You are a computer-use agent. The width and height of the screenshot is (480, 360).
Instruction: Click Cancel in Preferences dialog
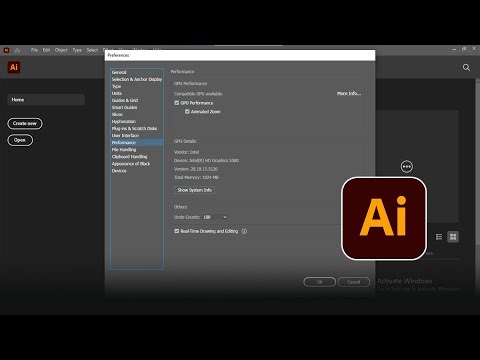354,282
